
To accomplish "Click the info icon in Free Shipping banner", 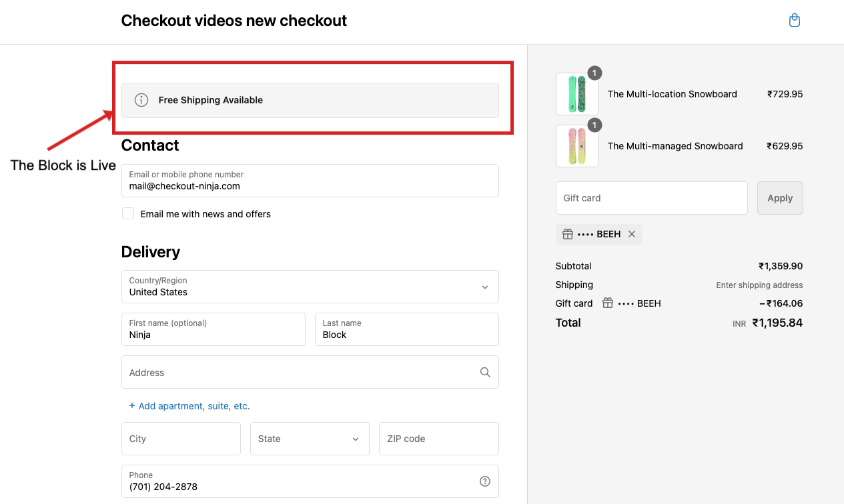I will pyautogui.click(x=141, y=100).
